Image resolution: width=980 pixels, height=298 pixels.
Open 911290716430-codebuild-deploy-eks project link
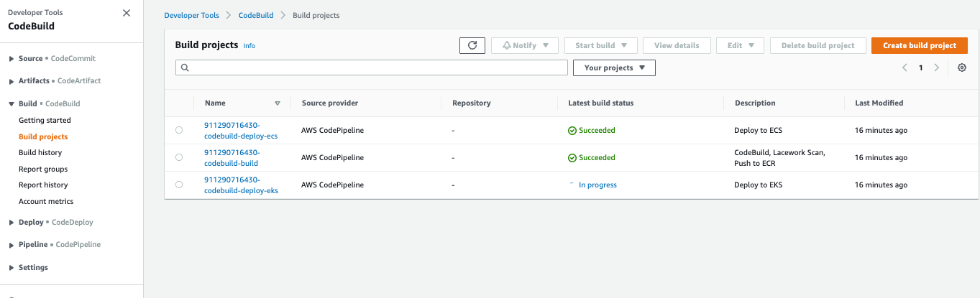(x=241, y=185)
